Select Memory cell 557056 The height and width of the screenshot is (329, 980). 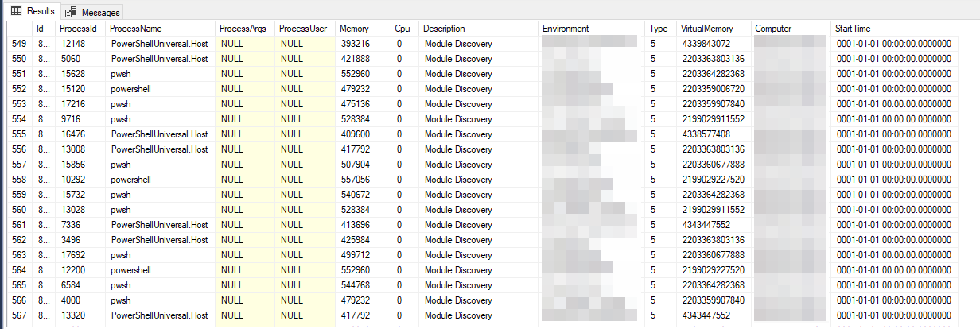(354, 180)
